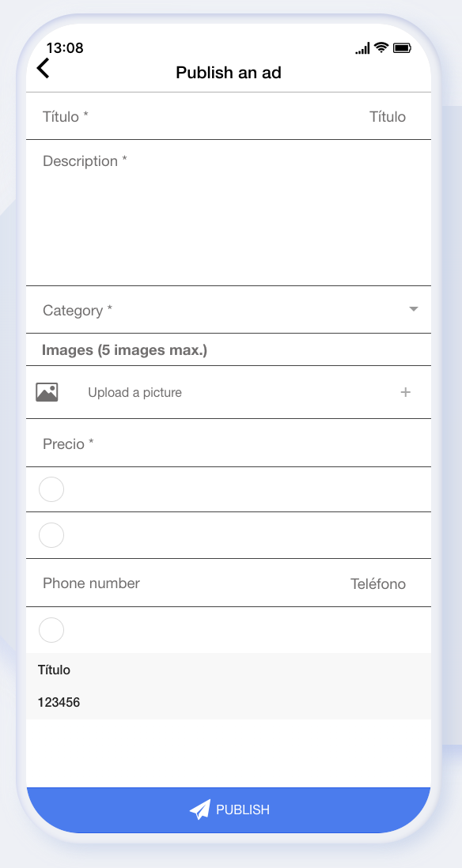Image resolution: width=462 pixels, height=868 pixels.
Task: Tap the plus icon to add picture
Action: 406,392
